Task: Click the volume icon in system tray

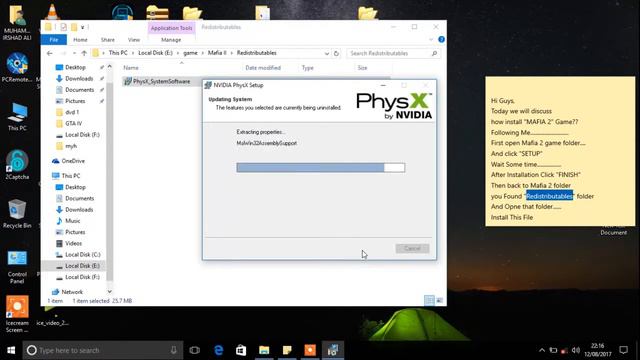Action: point(576,350)
